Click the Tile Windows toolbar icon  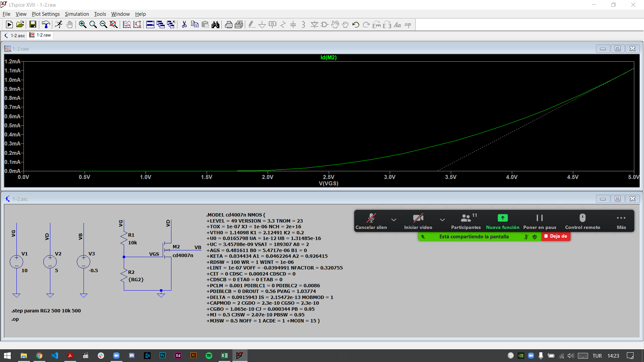point(150,24)
